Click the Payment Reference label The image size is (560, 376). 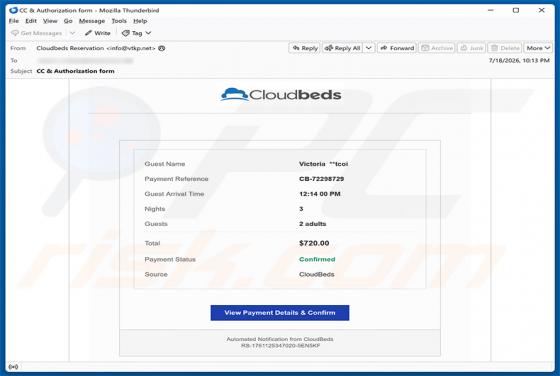tap(176, 179)
